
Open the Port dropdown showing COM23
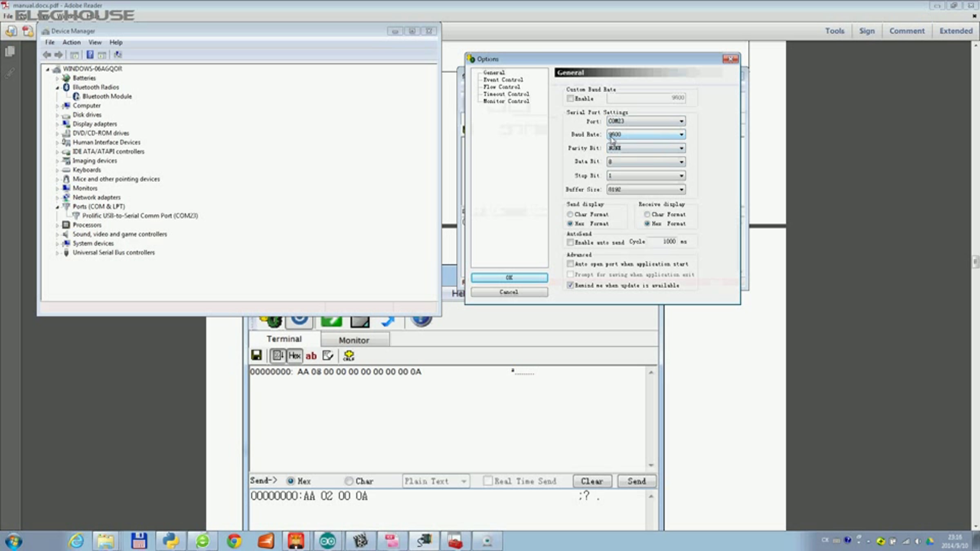[x=646, y=121]
